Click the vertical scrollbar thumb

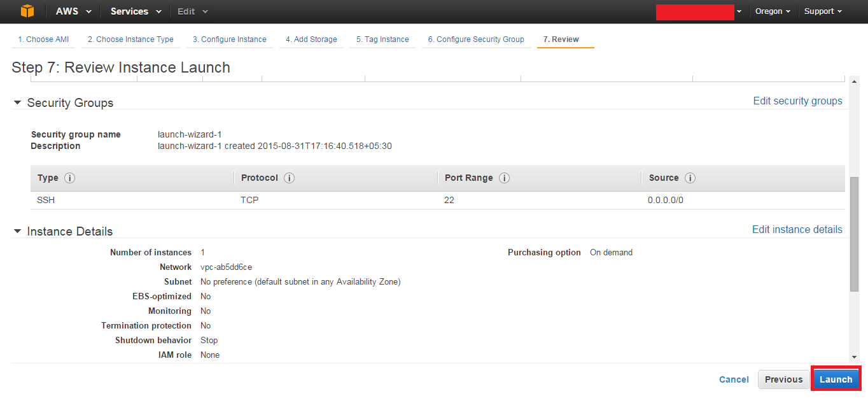(x=854, y=234)
